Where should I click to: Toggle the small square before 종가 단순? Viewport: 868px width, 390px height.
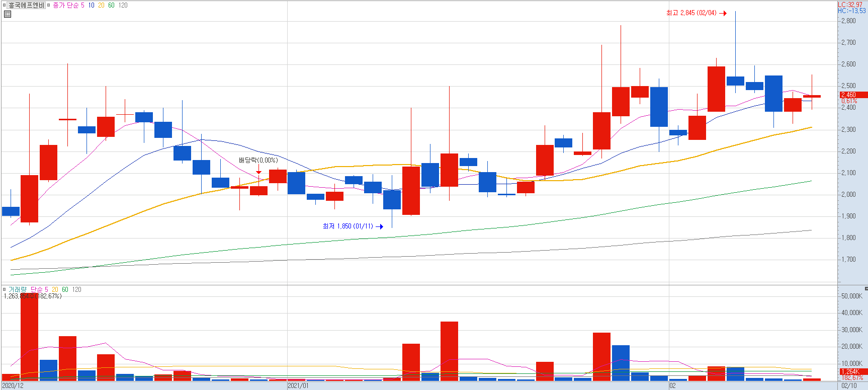[x=49, y=5]
